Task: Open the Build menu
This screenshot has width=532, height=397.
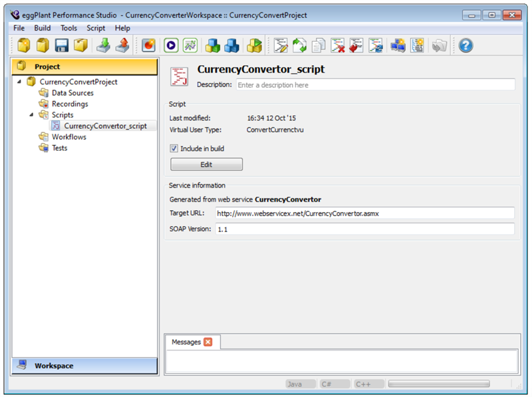Action: pyautogui.click(x=43, y=28)
